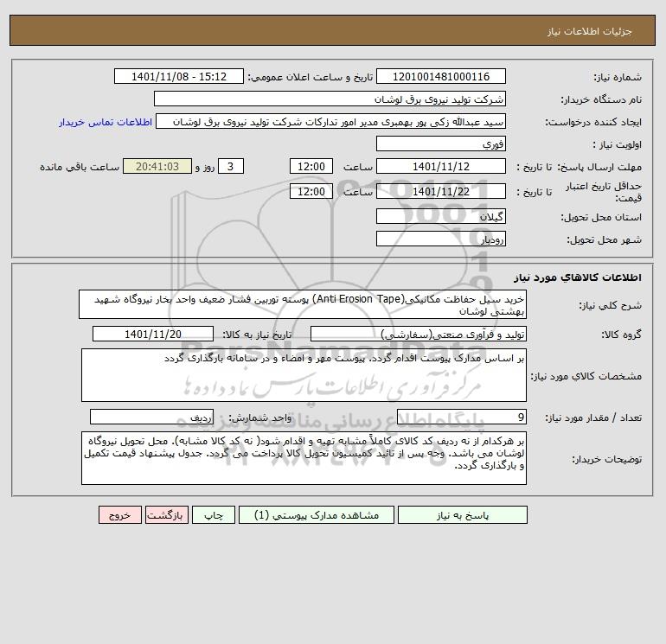
Task: Click the response deadline time 12:00 field
Action: point(311,167)
